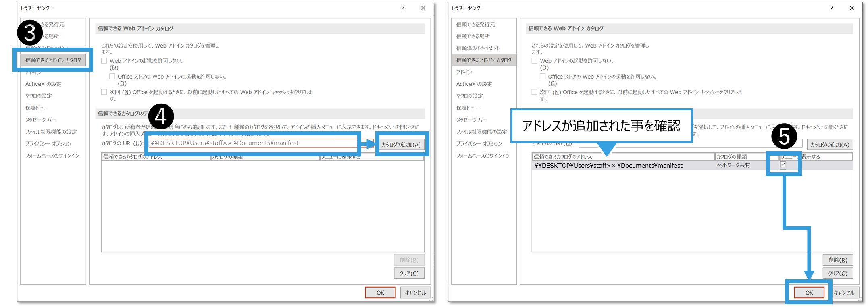Enable 'Office ストアの Web アドイン' checkbox in right dialog

543,77
